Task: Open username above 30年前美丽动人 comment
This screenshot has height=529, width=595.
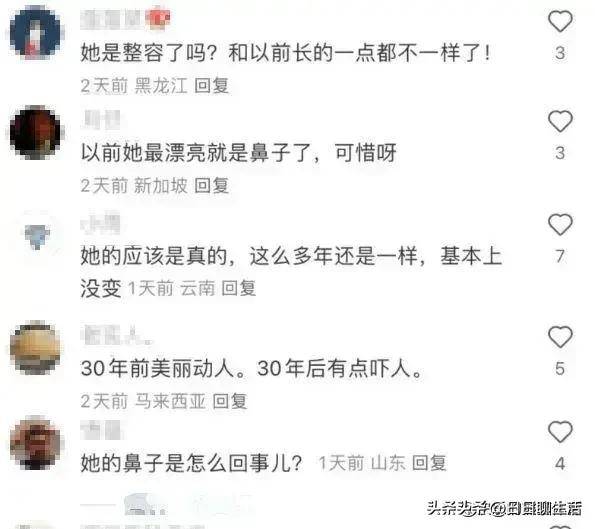Action: [117, 335]
